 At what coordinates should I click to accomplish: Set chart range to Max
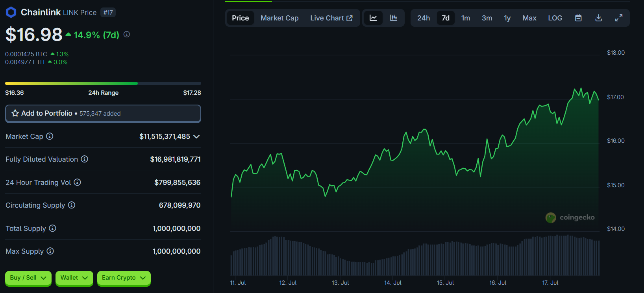coord(529,18)
